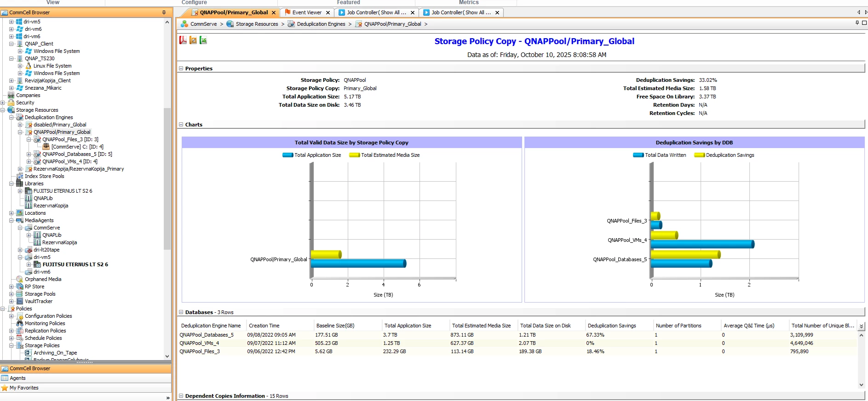868x401 pixels.
Task: Collapse the Dependent Copies Information section
Action: (181, 396)
